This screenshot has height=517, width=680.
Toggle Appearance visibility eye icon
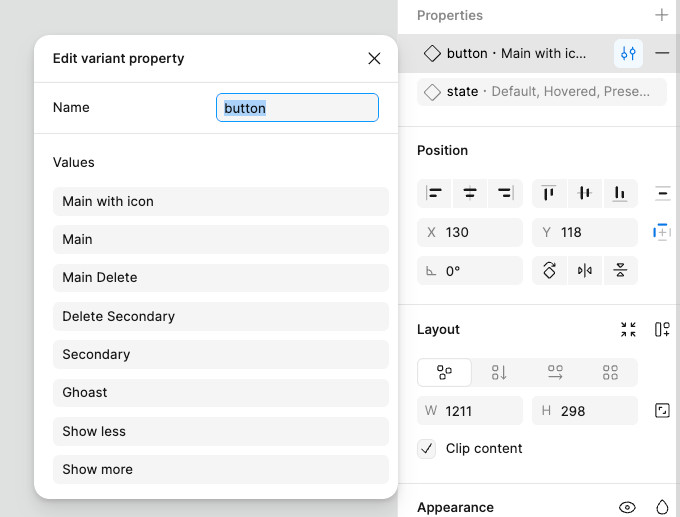[x=627, y=507]
